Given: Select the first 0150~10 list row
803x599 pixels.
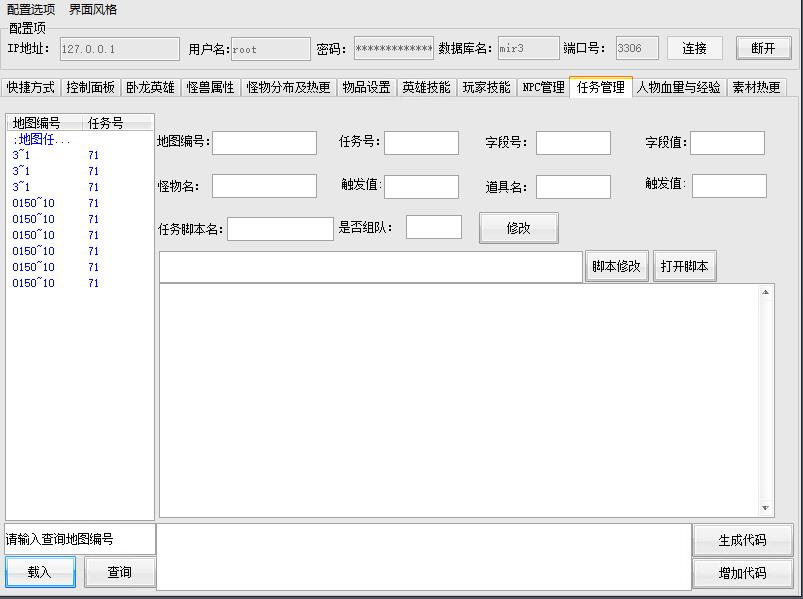Looking at the screenshot, I should click(34, 203).
